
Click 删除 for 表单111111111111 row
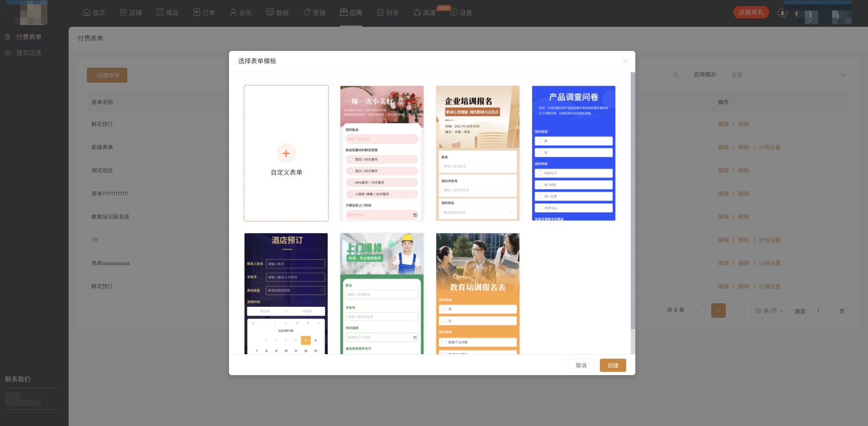(743, 194)
